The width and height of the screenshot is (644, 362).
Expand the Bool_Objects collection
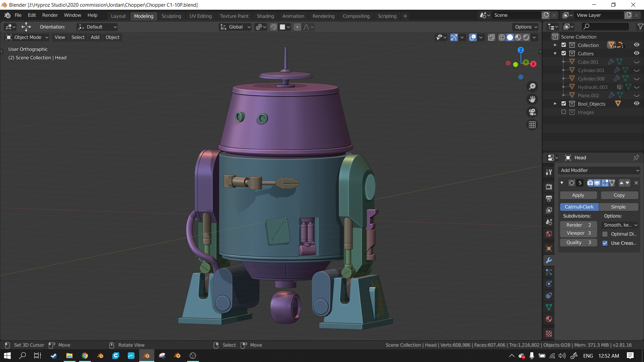tap(555, 104)
